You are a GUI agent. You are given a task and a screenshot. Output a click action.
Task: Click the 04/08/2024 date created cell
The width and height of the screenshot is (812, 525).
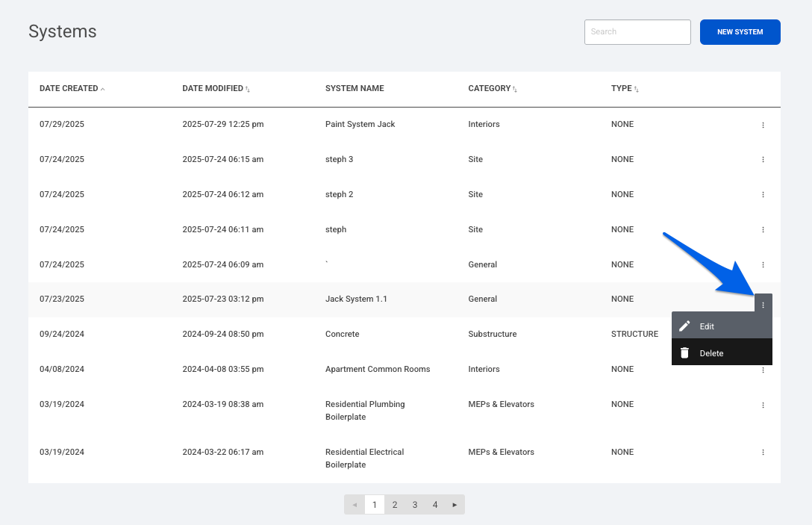click(x=62, y=369)
